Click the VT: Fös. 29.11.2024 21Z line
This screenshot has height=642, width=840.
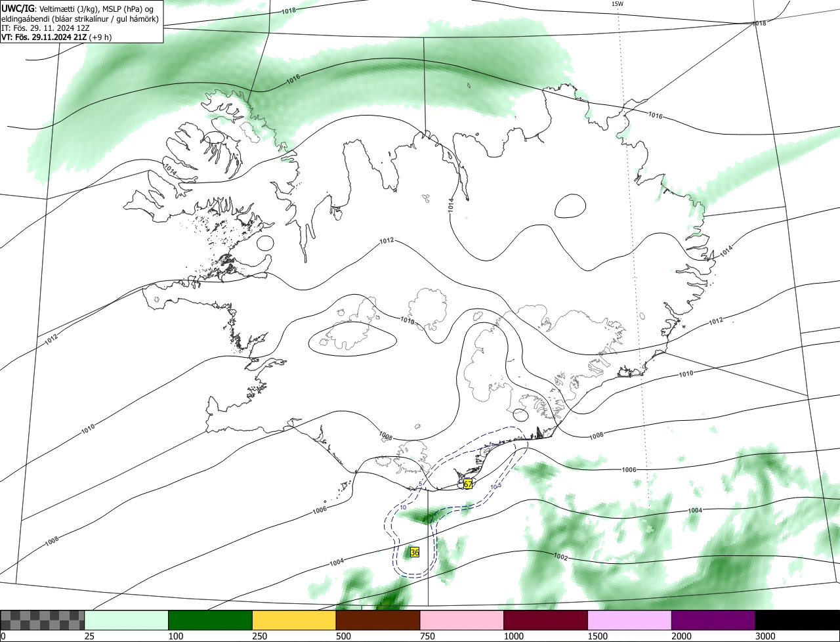(56, 37)
